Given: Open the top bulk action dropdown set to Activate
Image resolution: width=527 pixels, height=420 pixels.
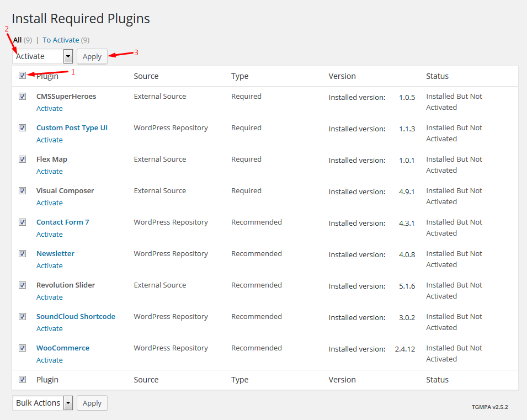Looking at the screenshot, I should (42, 56).
